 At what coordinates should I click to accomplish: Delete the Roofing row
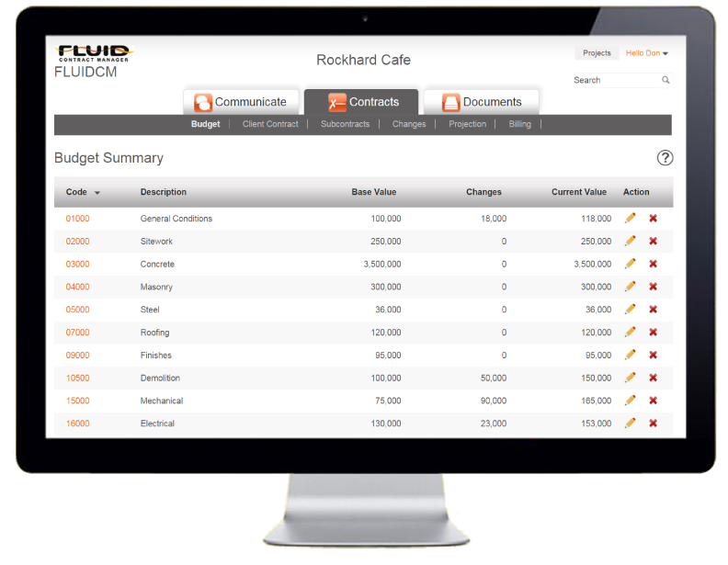click(x=653, y=333)
